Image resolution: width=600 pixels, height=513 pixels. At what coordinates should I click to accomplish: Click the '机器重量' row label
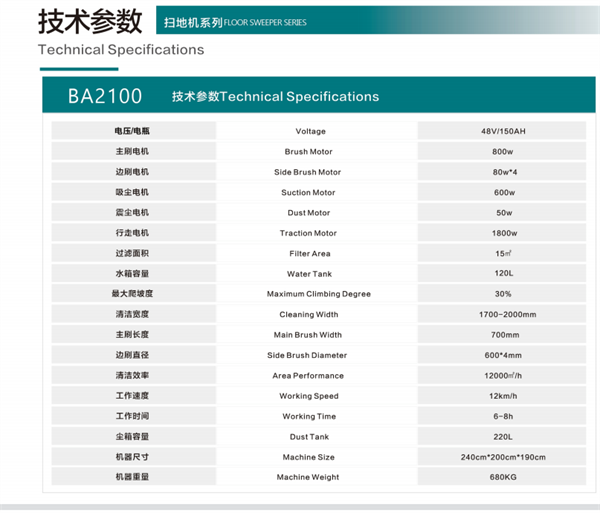coord(132,477)
